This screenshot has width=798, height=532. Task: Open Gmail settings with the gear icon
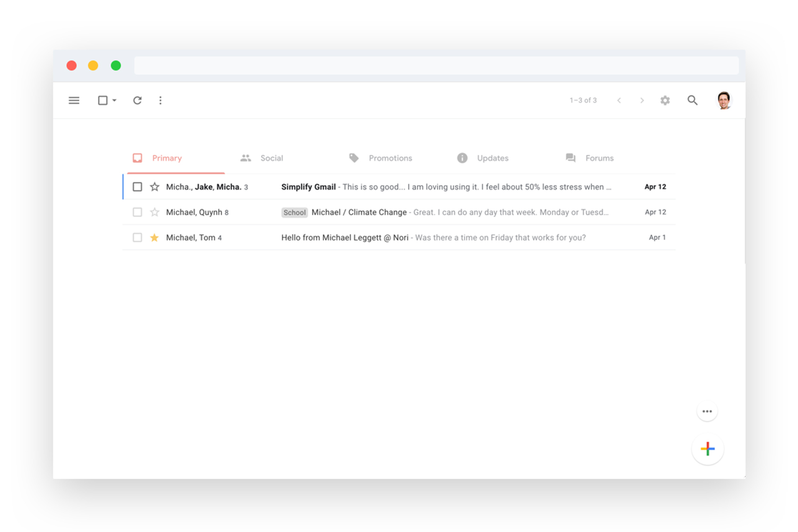pos(665,100)
